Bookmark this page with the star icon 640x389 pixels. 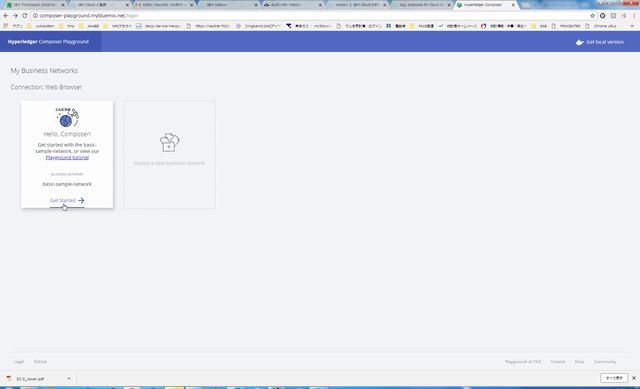(592, 16)
